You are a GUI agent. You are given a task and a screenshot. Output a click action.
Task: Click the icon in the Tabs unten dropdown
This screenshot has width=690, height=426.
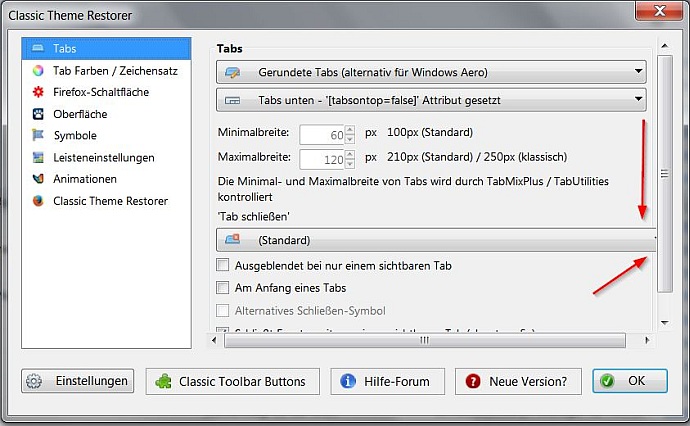click(232, 100)
